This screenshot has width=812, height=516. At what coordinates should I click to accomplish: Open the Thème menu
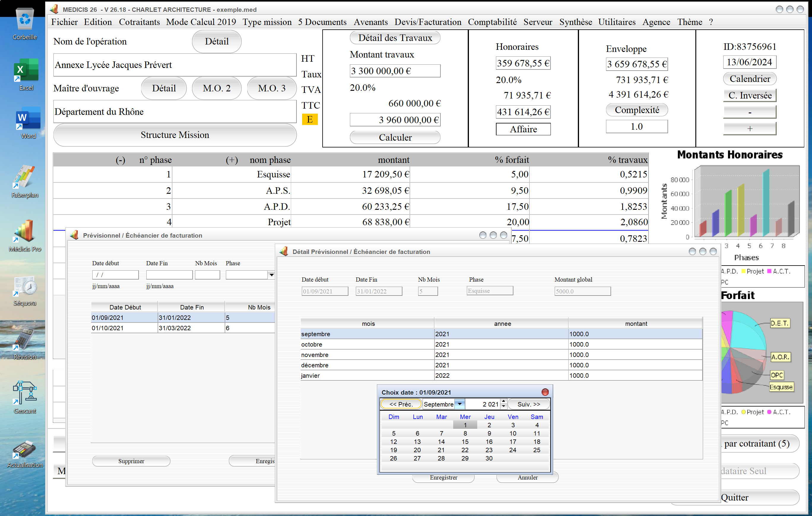coord(690,22)
